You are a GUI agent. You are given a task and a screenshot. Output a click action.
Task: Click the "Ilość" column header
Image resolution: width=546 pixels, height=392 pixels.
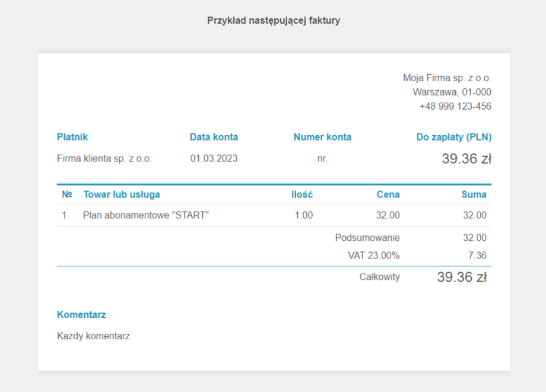click(x=301, y=195)
